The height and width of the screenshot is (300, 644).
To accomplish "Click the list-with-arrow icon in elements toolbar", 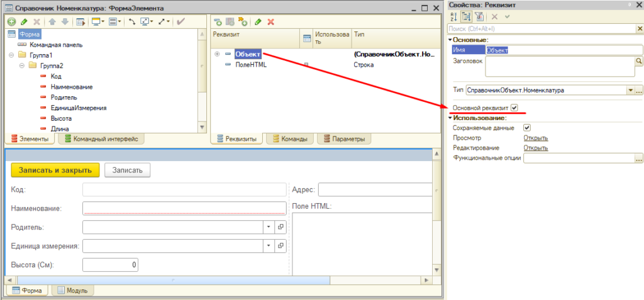I will point(80,22).
